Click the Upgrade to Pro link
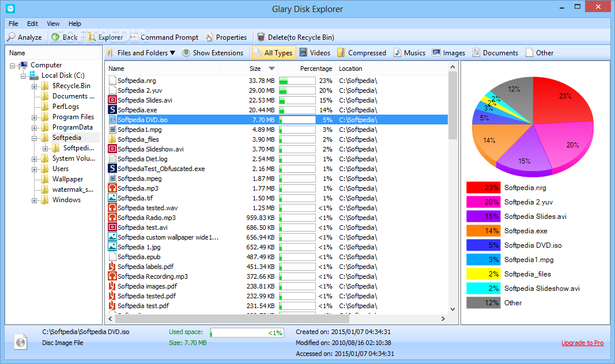The height and width of the screenshot is (364, 615). point(583,343)
